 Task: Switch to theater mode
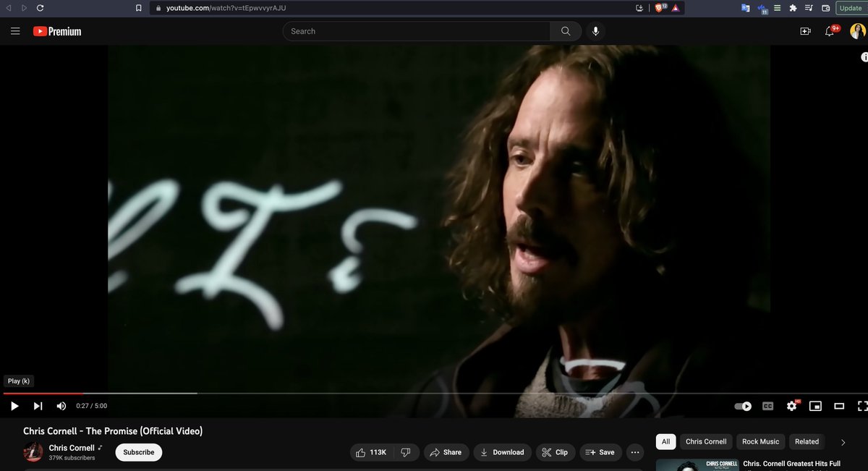pos(839,406)
